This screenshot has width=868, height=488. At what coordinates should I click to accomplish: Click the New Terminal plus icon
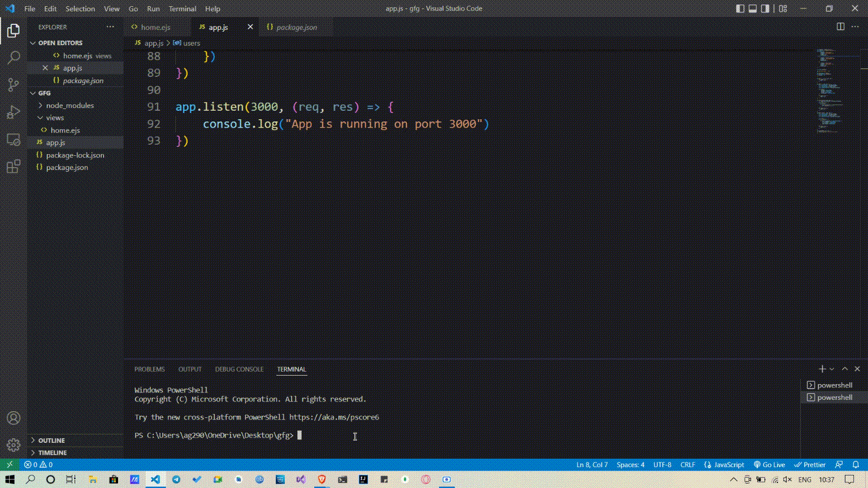coord(822,369)
